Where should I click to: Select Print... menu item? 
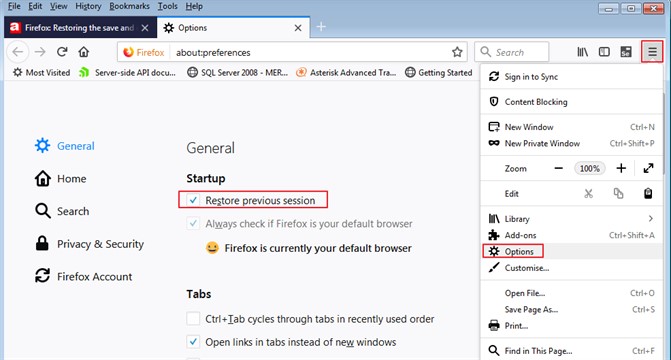[x=571, y=326]
